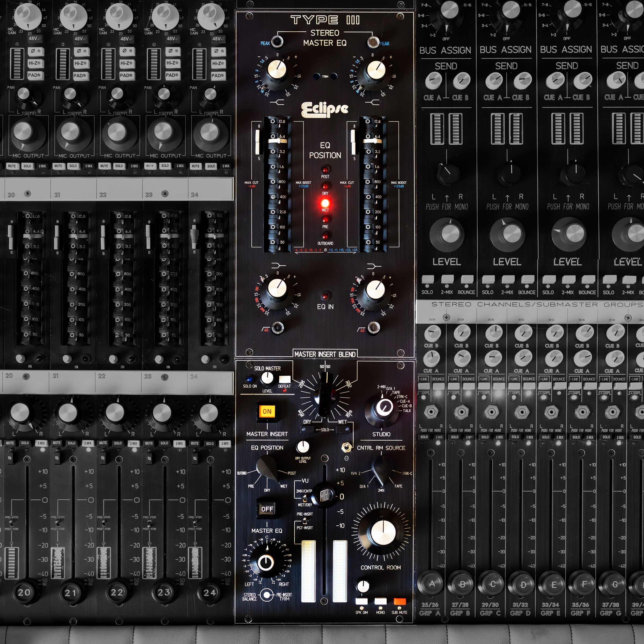Click the Solo Master LEVEL knob
The width and height of the screenshot is (644, 644).
(x=267, y=378)
